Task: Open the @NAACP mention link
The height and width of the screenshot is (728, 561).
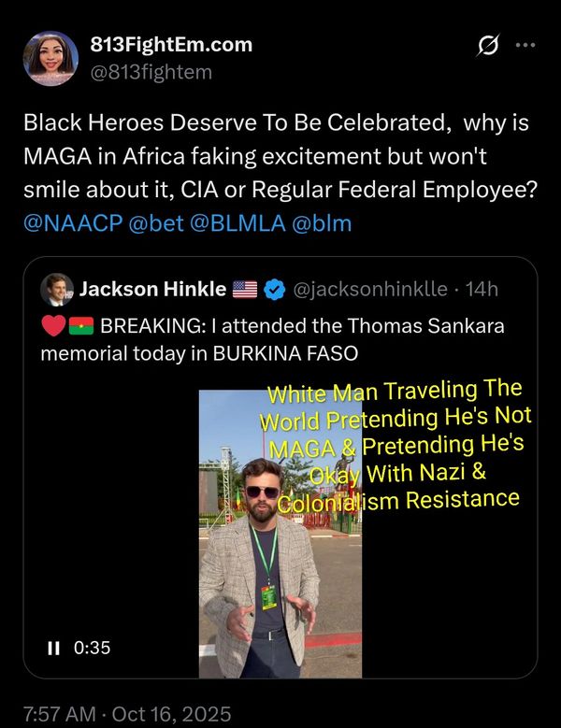Action: coord(73,223)
